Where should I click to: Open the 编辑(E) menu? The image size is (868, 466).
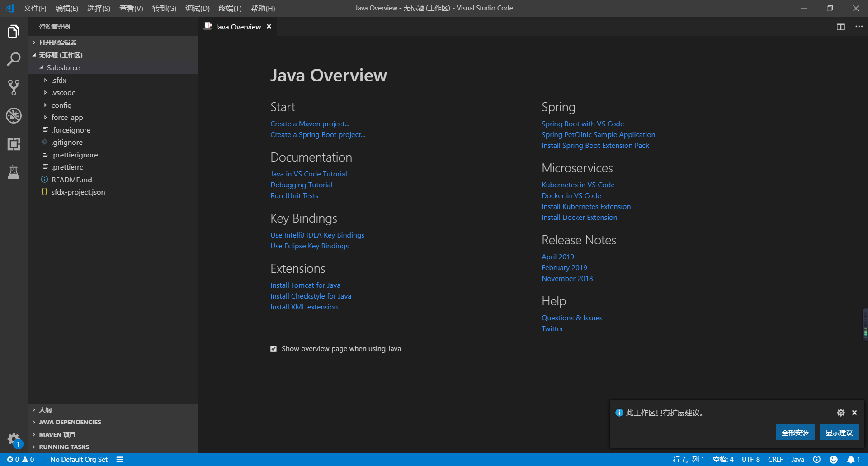[66, 8]
